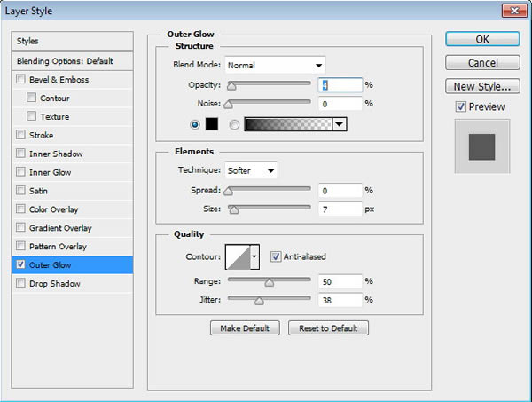Expand the gradient picker dropdown arrow

coord(339,125)
